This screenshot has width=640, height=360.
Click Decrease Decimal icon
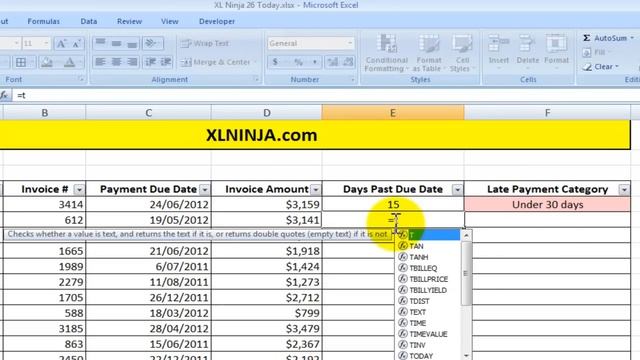point(348,62)
